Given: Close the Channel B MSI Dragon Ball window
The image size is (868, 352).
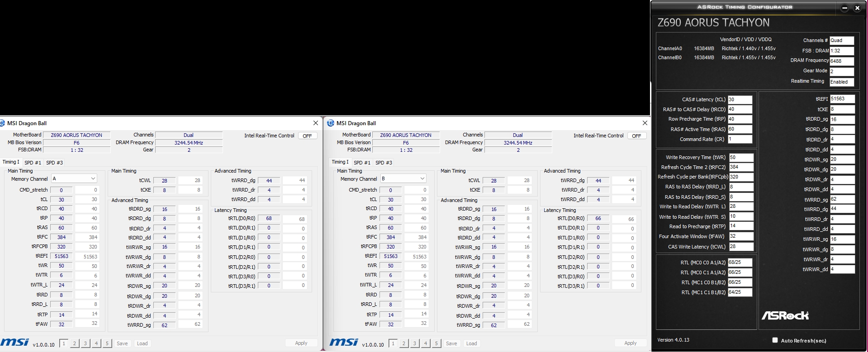Looking at the screenshot, I should pos(645,123).
